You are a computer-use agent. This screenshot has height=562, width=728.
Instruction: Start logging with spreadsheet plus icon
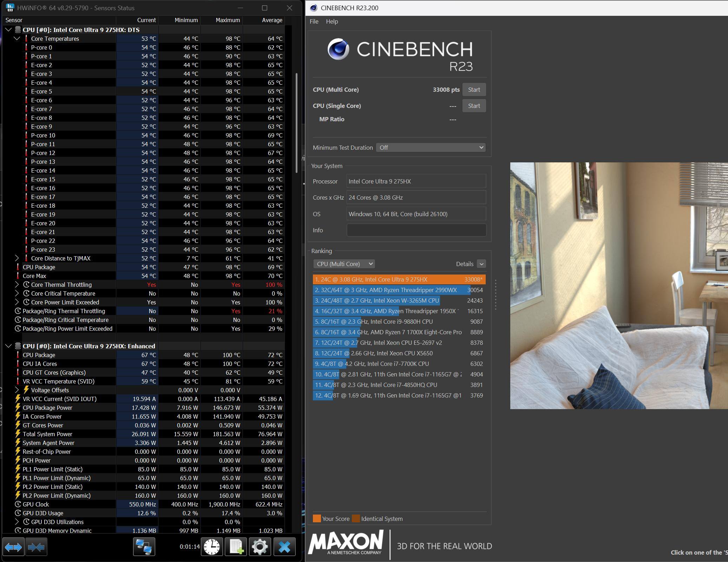click(x=236, y=547)
